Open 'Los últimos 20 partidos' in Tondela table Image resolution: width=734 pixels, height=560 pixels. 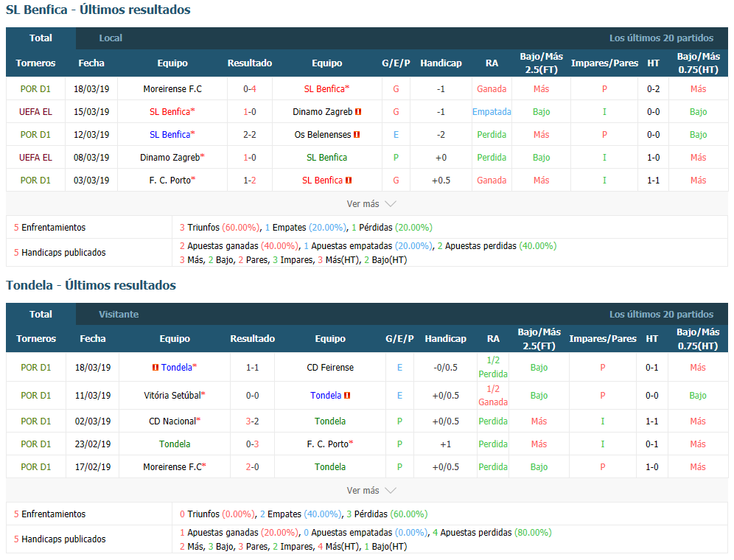(661, 314)
